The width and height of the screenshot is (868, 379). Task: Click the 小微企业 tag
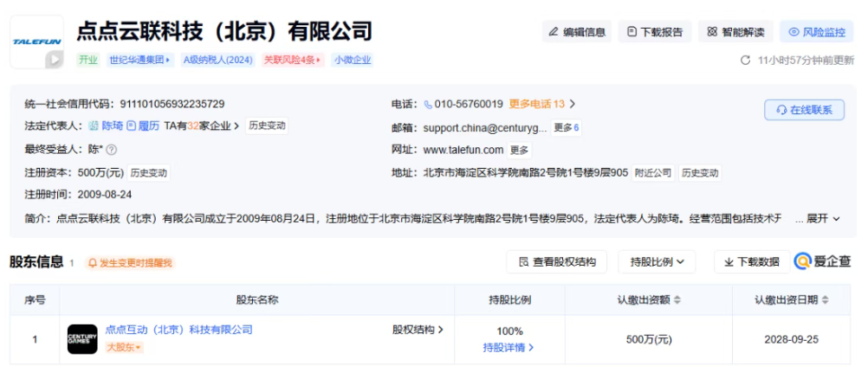click(x=353, y=60)
